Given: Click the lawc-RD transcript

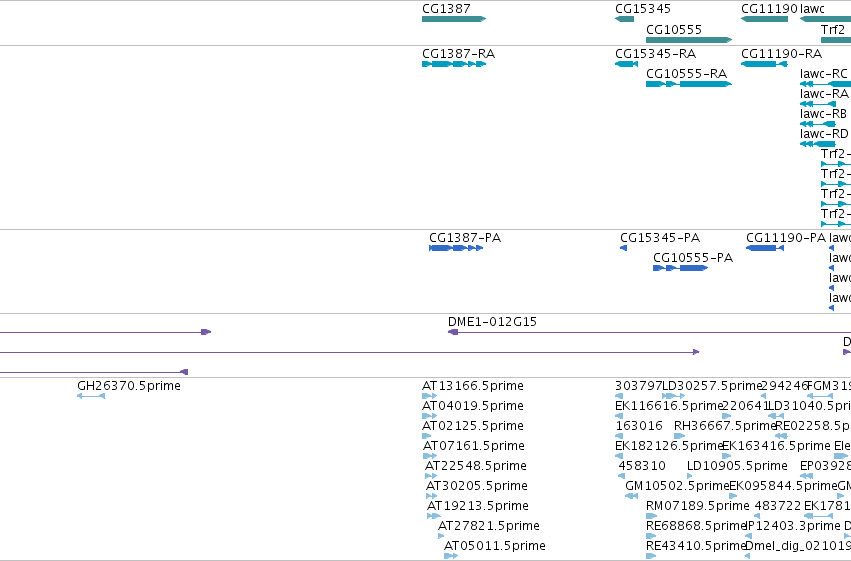Looking at the screenshot, I should pos(818,144).
